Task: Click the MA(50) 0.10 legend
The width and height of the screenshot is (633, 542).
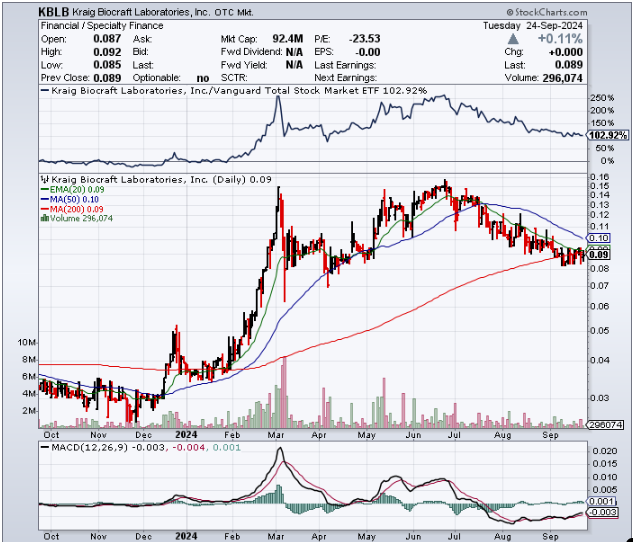Action: [x=70, y=199]
